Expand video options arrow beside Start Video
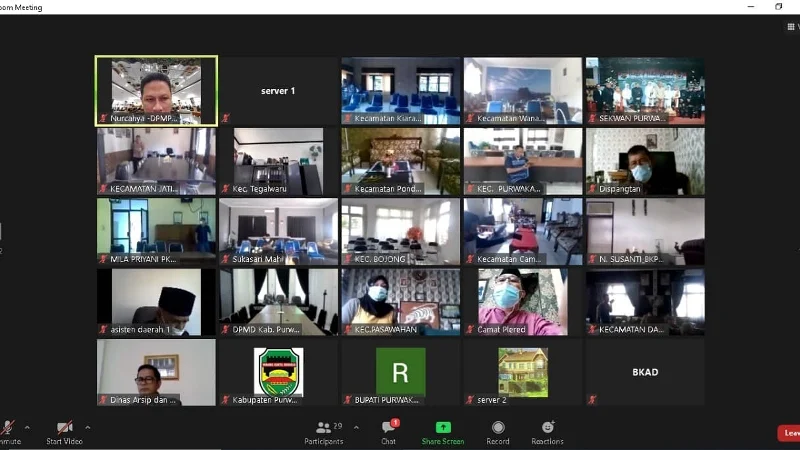 click(87, 427)
